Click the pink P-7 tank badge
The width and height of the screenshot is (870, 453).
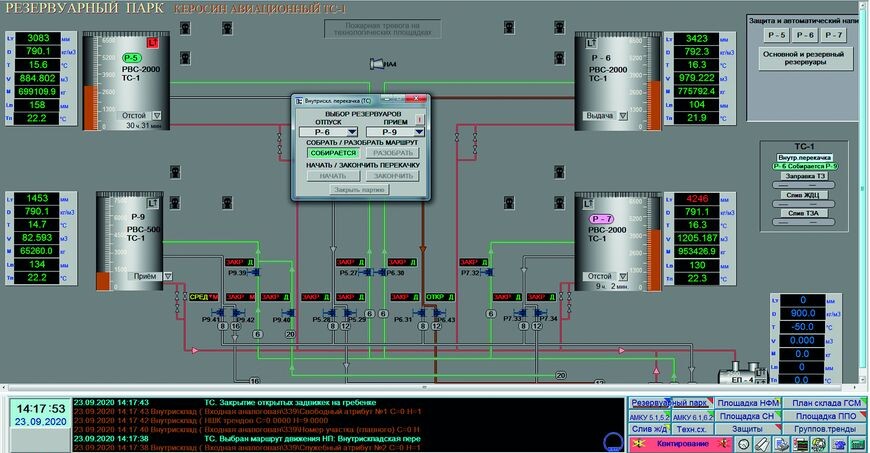pos(601,219)
